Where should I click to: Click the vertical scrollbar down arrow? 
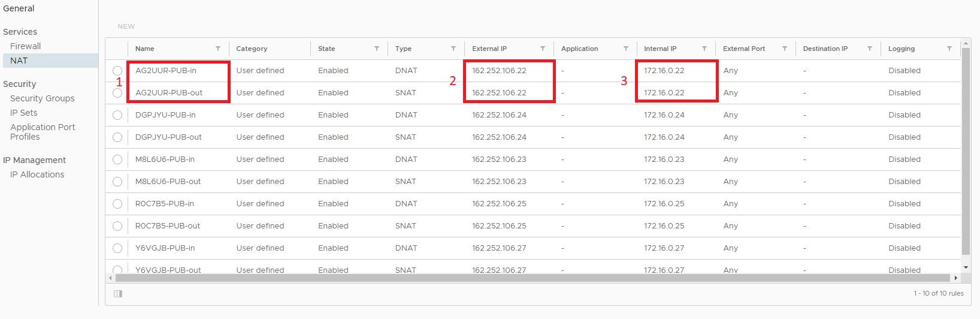pyautogui.click(x=966, y=267)
